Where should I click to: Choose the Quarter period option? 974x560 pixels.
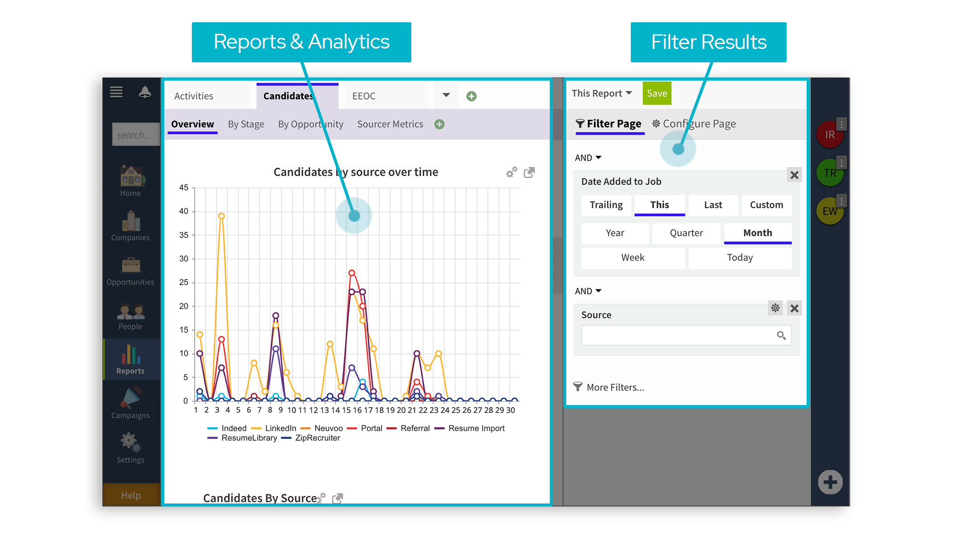[686, 233]
